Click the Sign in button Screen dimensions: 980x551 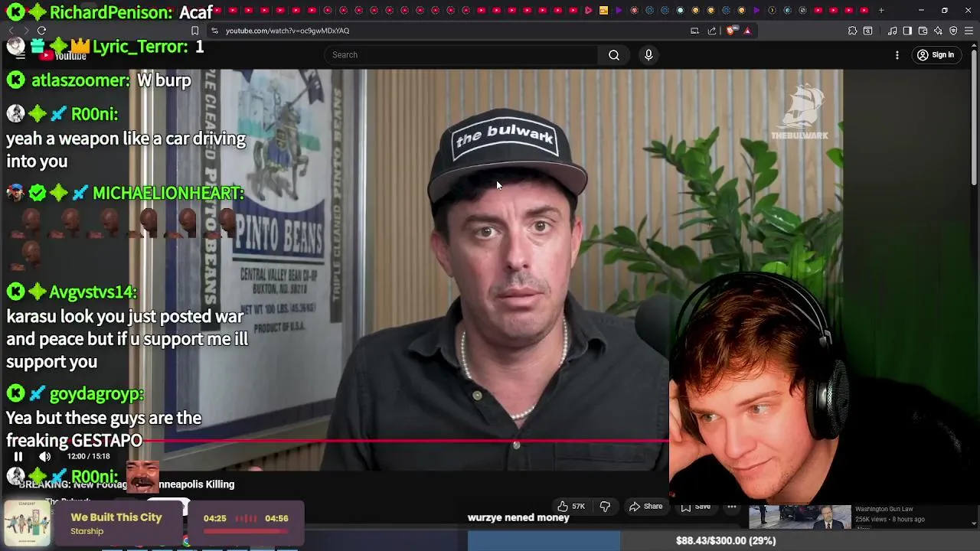click(x=936, y=55)
